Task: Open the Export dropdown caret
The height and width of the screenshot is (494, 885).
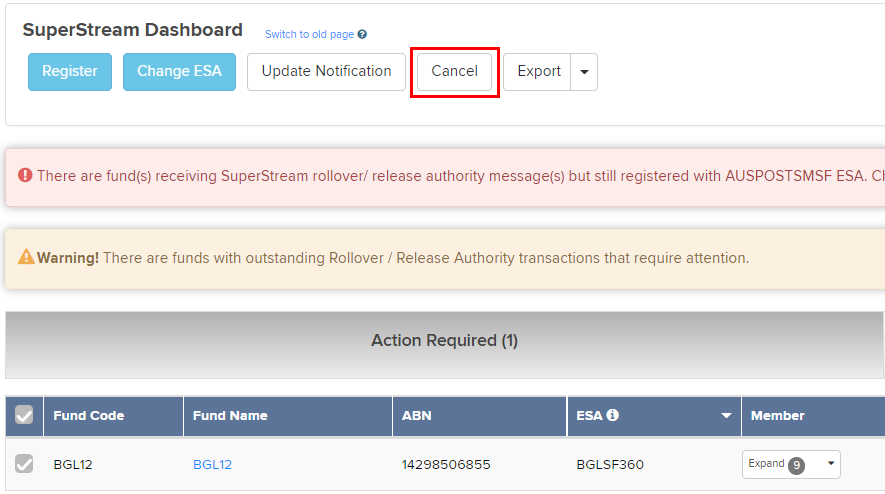Action: [x=584, y=72]
